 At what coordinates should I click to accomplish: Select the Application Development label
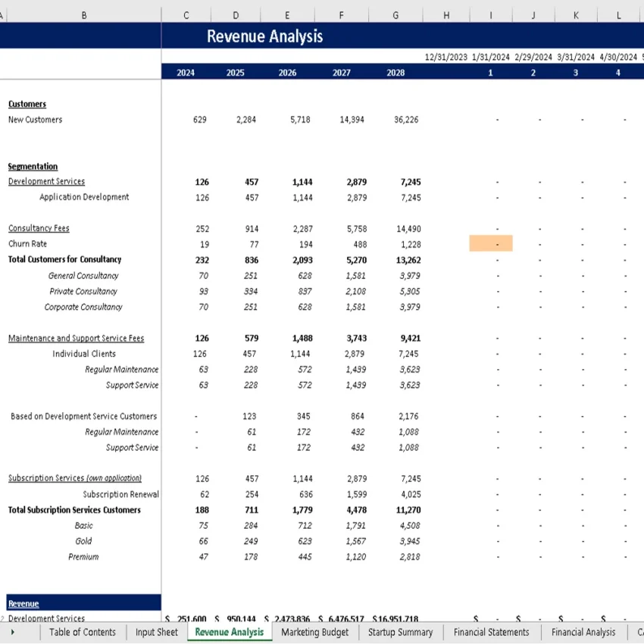click(x=84, y=197)
